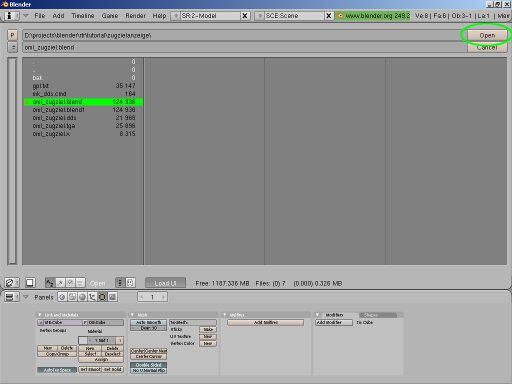
Task: Choose the Object context axes icon
Action: (92, 297)
